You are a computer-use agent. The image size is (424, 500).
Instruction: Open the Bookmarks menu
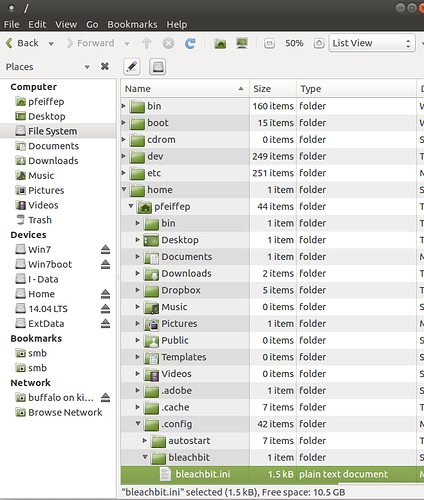click(x=132, y=24)
